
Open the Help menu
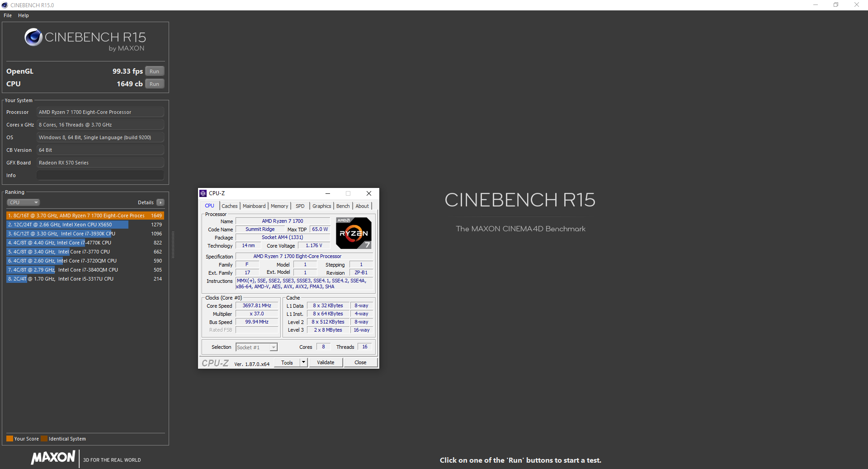[x=24, y=15]
